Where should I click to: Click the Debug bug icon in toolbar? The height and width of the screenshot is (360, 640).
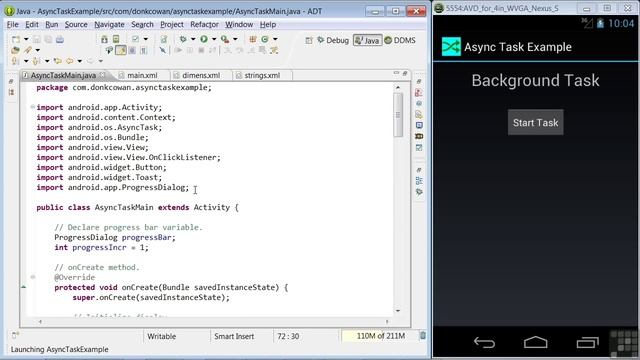pos(183,39)
